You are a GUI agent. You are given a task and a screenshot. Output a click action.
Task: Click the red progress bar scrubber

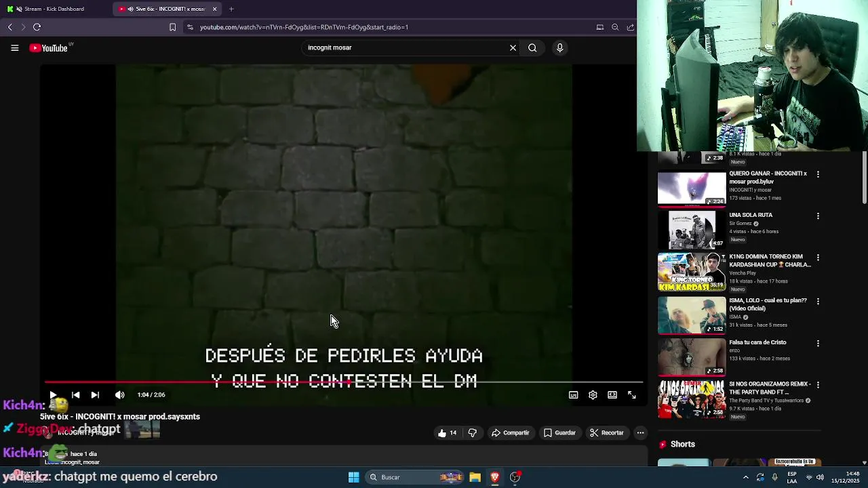[348, 382]
